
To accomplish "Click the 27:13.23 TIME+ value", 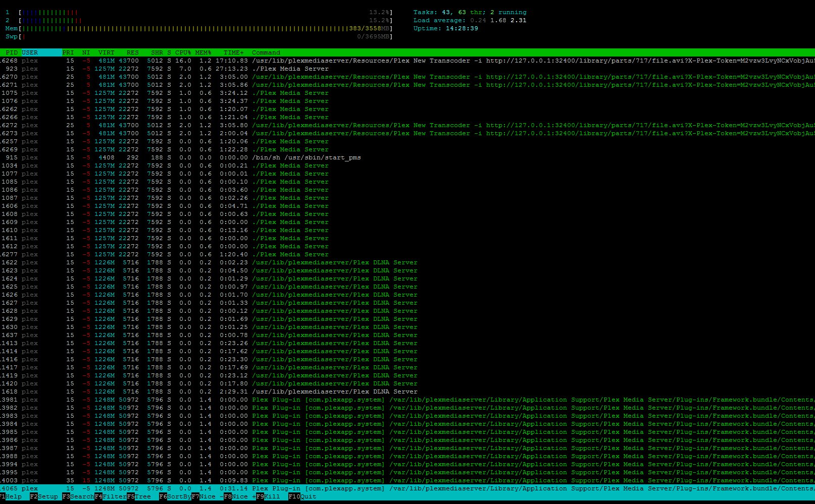I will click(232, 69).
